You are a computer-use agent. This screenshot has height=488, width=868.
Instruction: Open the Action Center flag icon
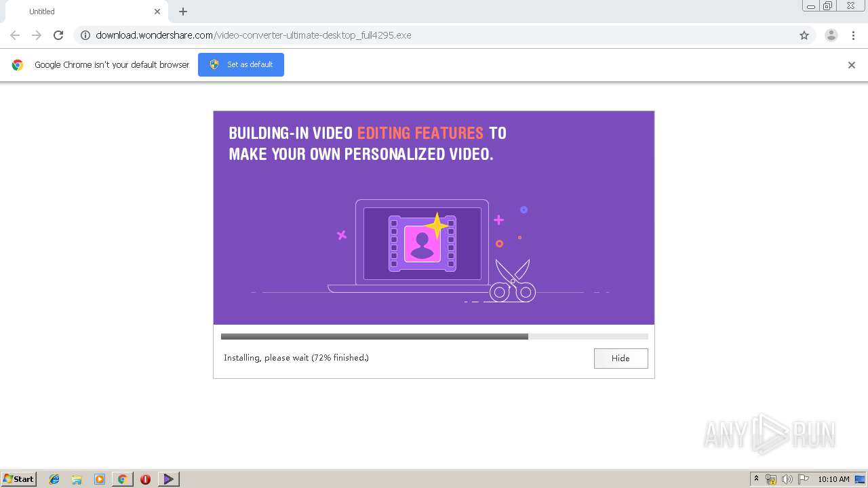coord(804,479)
